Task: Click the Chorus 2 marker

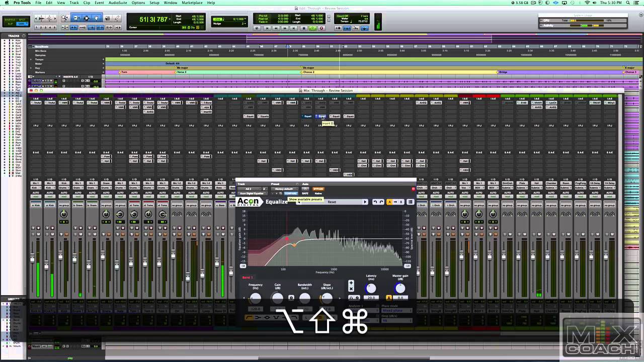Action: pyautogui.click(x=308, y=72)
